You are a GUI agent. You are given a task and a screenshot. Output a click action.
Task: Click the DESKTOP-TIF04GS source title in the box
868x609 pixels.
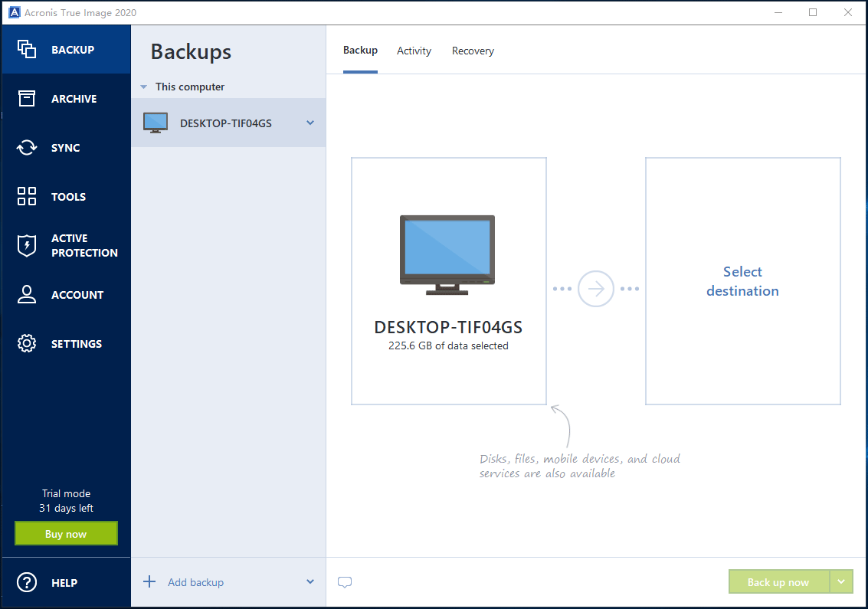pyautogui.click(x=448, y=327)
